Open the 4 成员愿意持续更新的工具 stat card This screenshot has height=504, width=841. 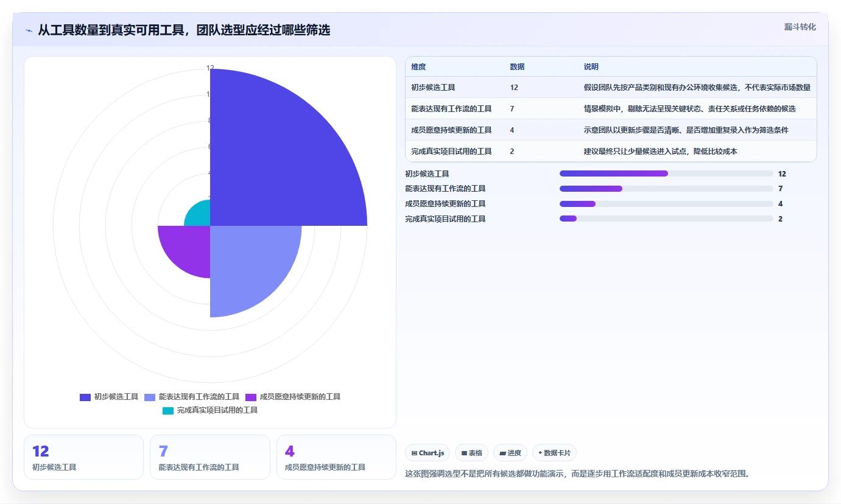tap(336, 457)
